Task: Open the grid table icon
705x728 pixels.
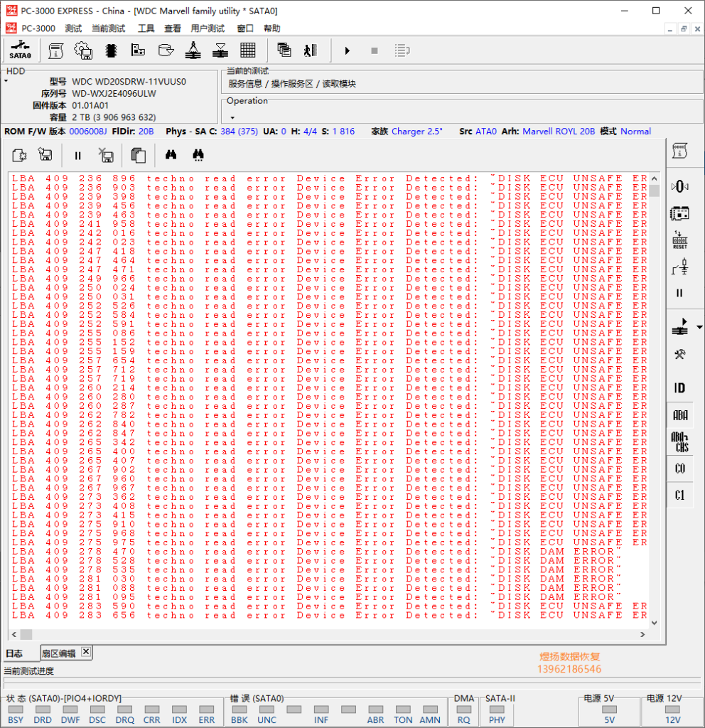Action: pos(248,50)
